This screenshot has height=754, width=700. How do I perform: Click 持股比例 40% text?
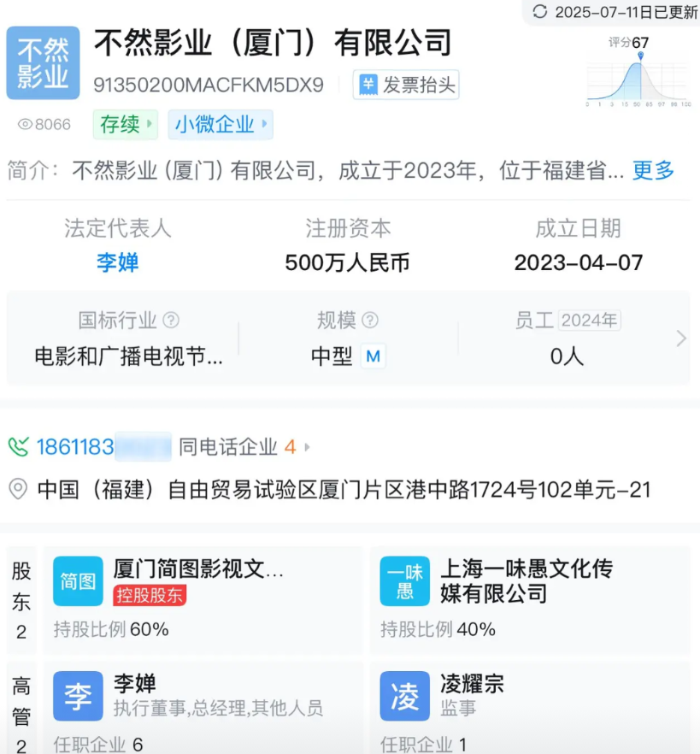[438, 629]
